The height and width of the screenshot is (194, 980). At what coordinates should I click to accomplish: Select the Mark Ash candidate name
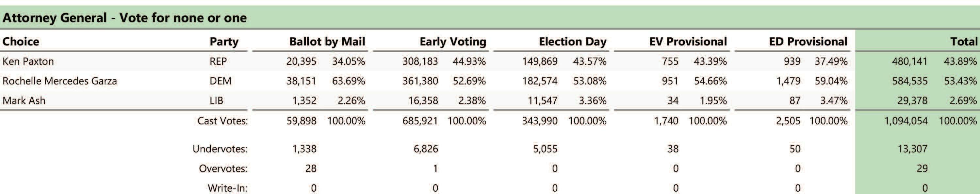(x=24, y=101)
